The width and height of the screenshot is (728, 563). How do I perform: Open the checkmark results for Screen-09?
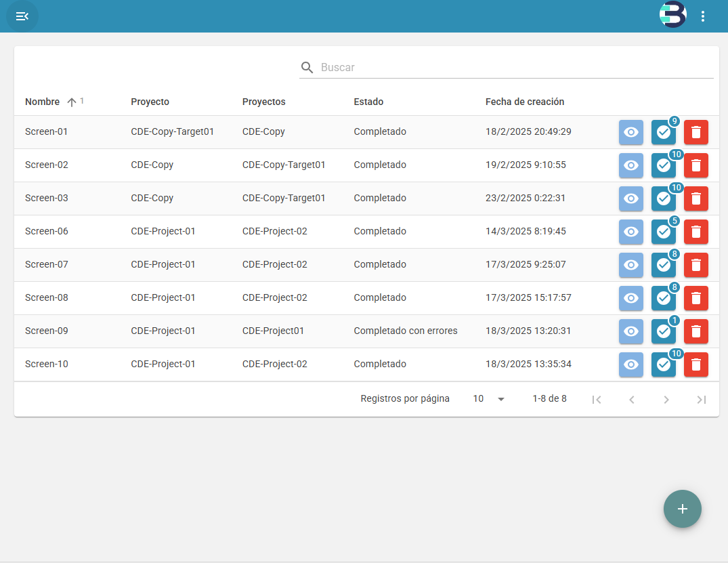[x=664, y=331]
